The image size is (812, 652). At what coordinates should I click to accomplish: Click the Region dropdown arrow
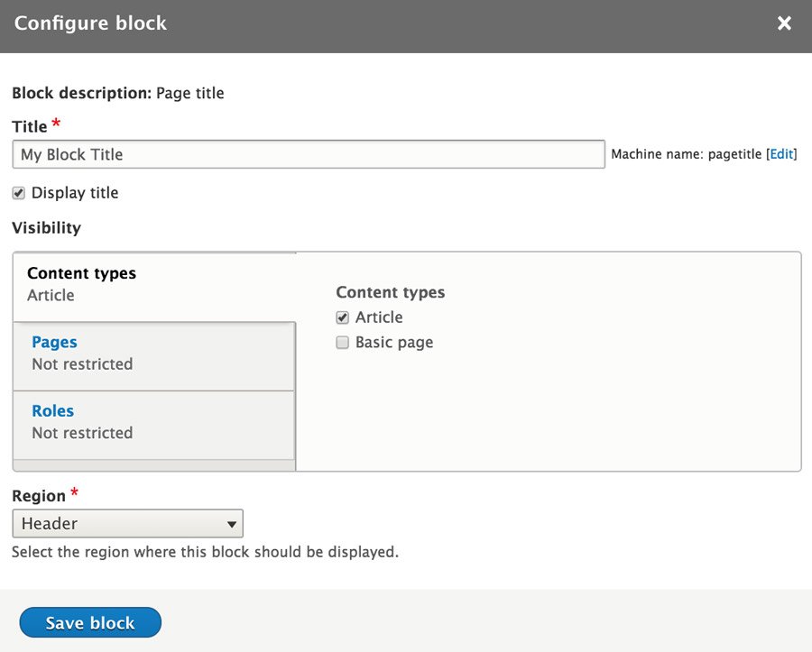(233, 523)
